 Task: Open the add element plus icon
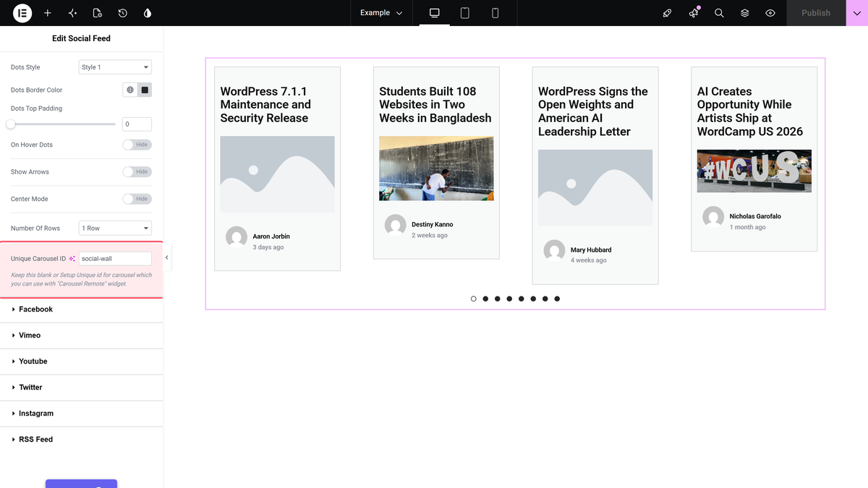pyautogui.click(x=48, y=13)
